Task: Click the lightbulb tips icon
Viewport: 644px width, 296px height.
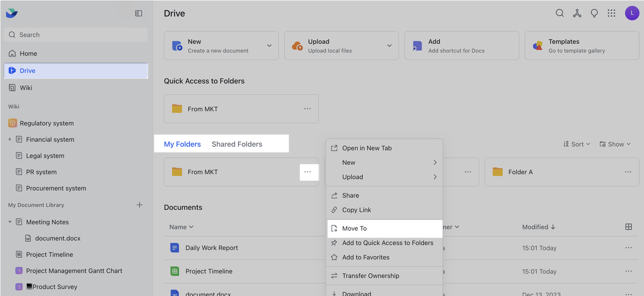Action: click(594, 13)
